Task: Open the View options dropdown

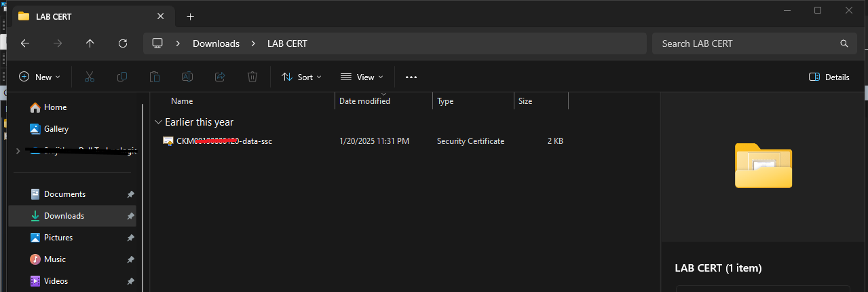Action: click(362, 77)
